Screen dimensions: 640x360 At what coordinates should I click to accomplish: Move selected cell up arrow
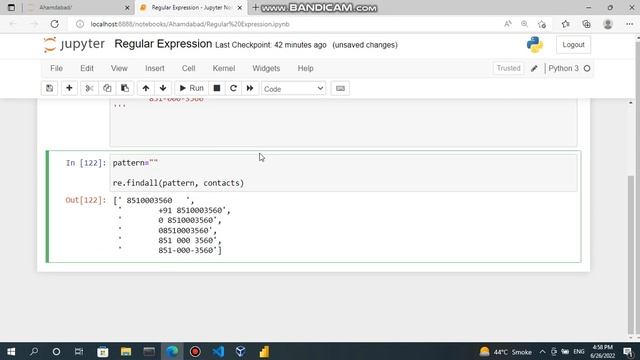146,88
